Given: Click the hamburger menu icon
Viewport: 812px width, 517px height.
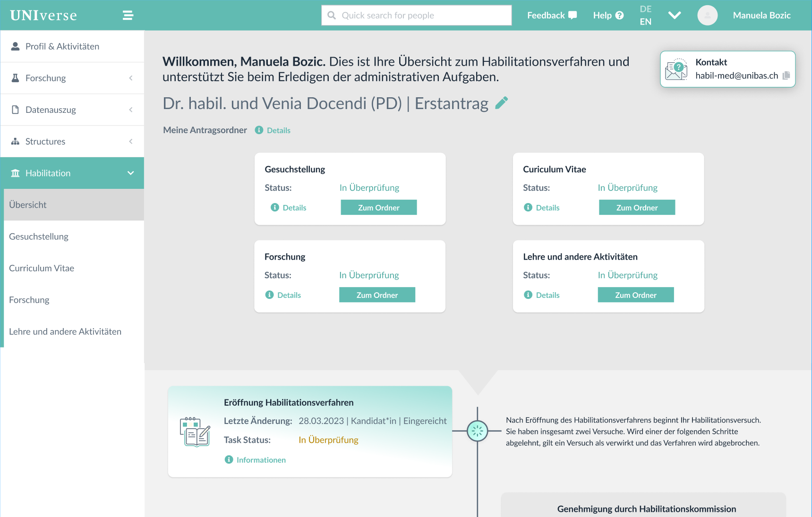Looking at the screenshot, I should click(x=128, y=16).
